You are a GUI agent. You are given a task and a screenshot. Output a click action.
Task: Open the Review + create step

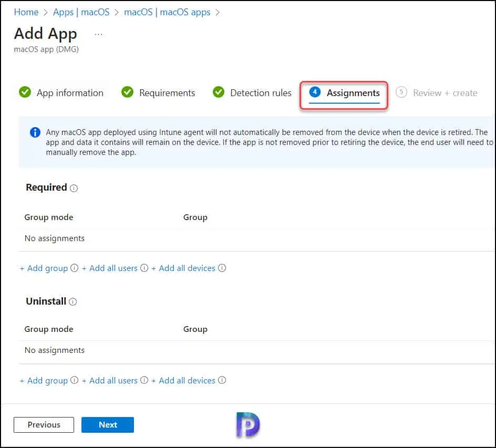point(436,92)
